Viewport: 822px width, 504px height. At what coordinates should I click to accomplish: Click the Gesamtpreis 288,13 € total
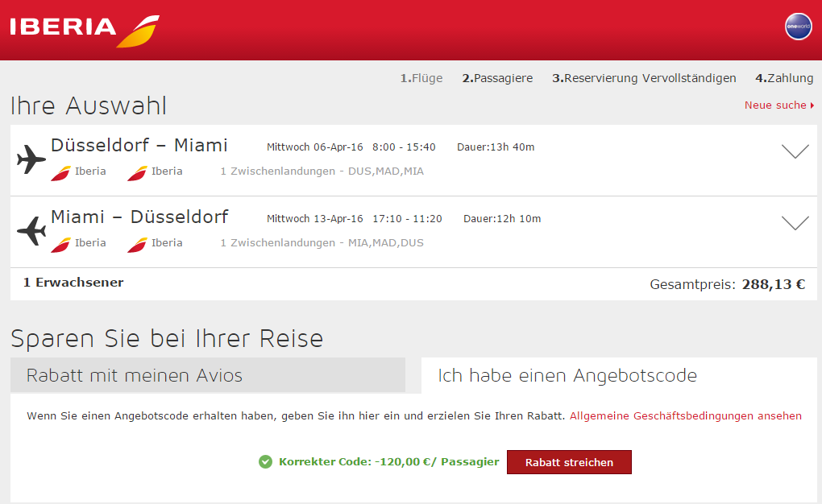tap(727, 284)
